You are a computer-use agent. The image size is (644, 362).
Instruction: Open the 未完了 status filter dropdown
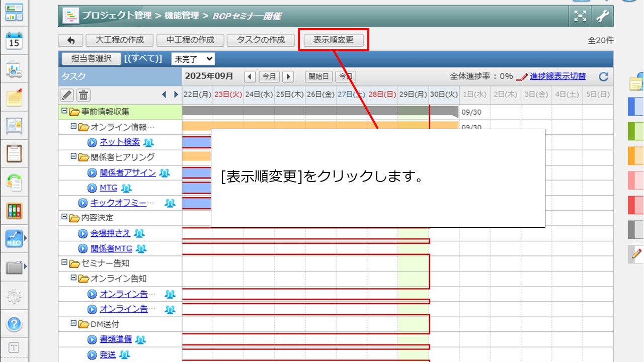coord(193,59)
